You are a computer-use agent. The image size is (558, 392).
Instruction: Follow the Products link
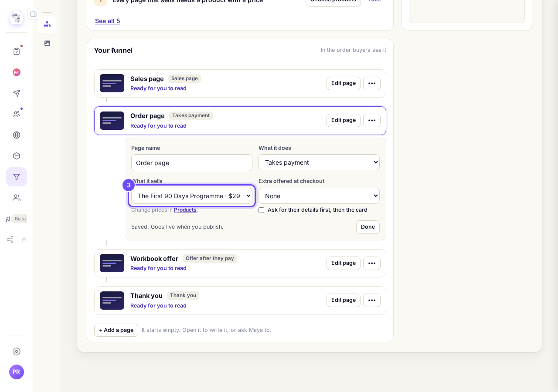[x=185, y=210]
